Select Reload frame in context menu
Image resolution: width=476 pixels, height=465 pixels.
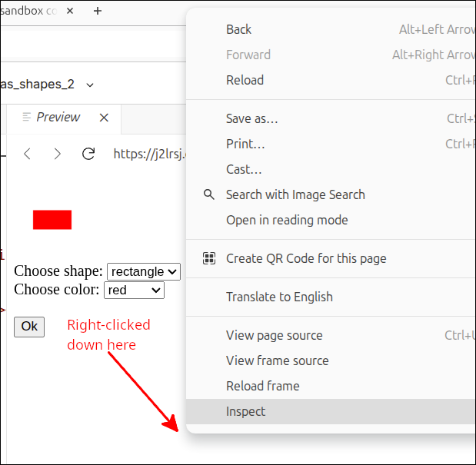click(x=262, y=386)
